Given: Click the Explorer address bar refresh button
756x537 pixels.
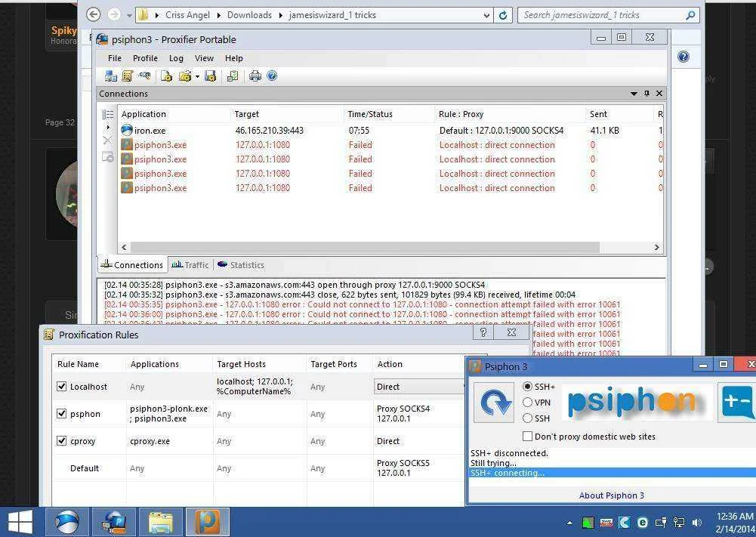Looking at the screenshot, I should (x=502, y=15).
